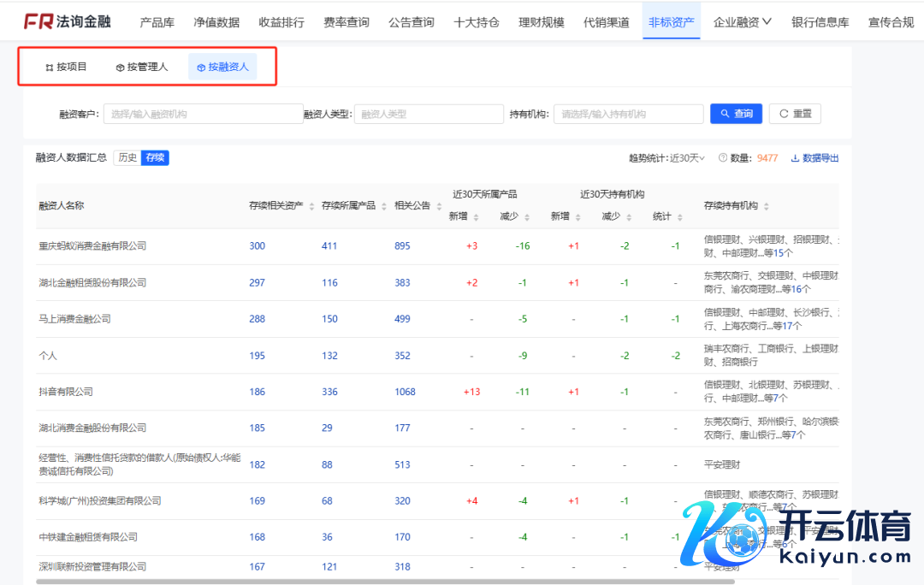Sort by 近30天所属产品 新增 column
This screenshot has width=924, height=585.
coord(476,217)
